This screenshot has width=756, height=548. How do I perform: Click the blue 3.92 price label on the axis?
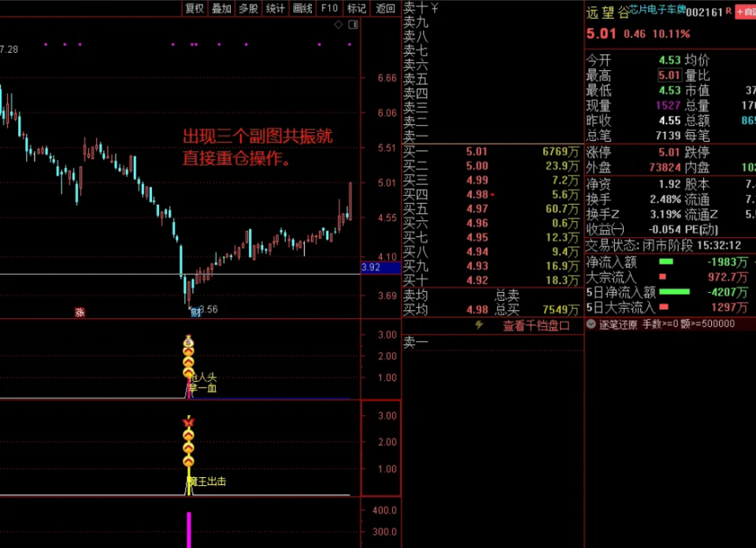(380, 268)
